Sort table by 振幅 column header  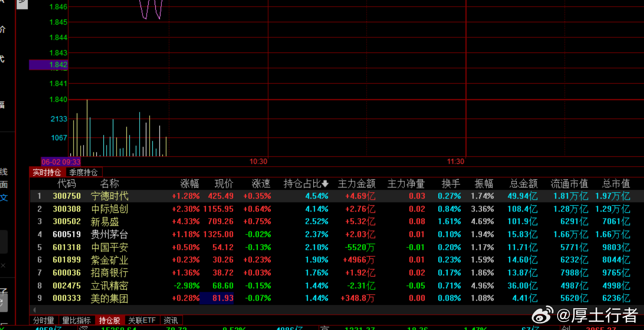point(485,184)
